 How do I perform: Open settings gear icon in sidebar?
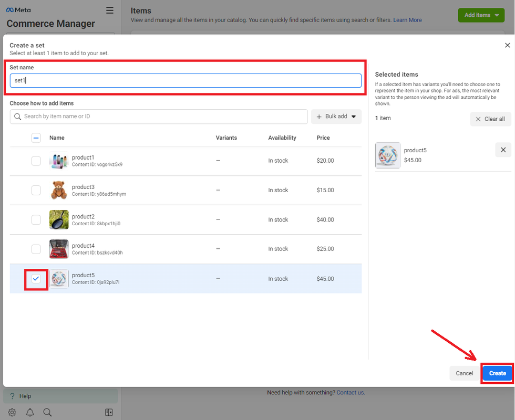(x=12, y=413)
